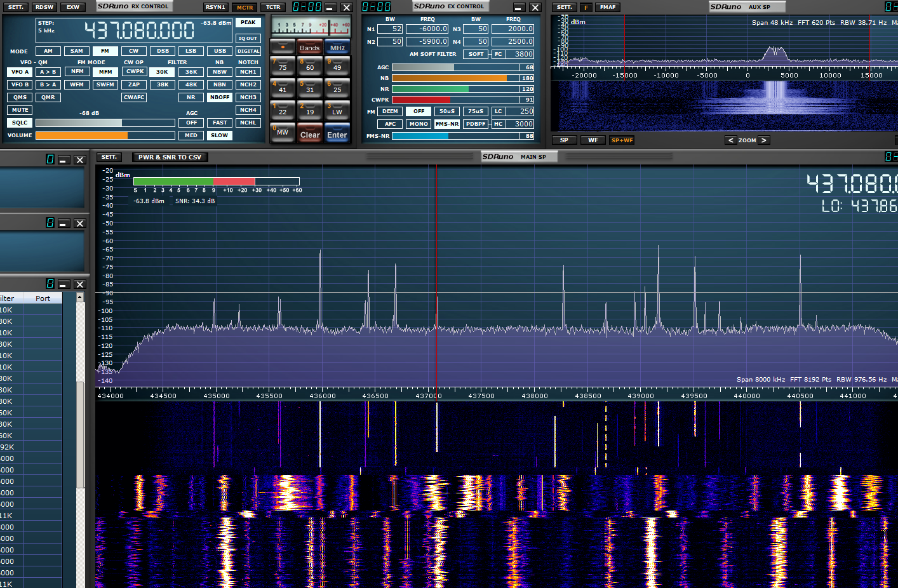Click the list scrollbar up arrow
The image size is (898, 588).
80,297
